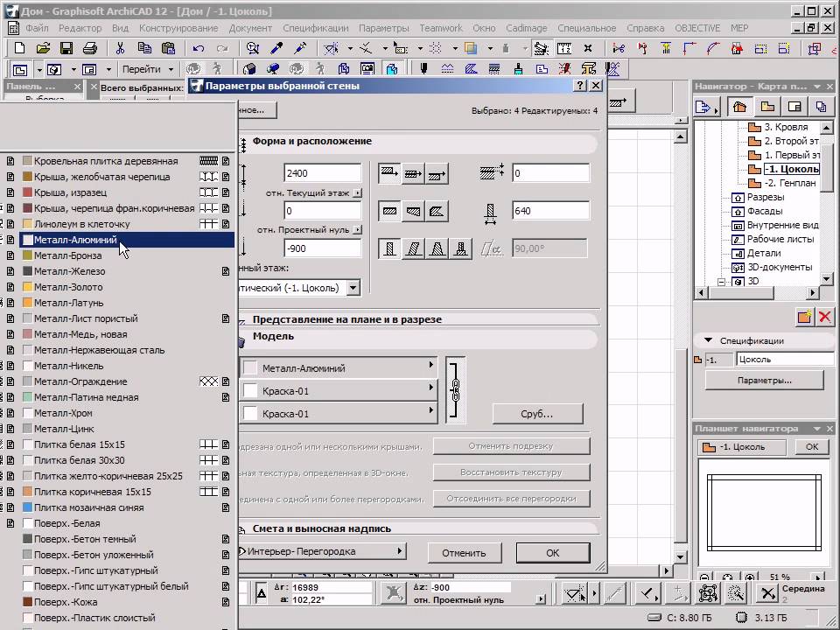Open the second Краска-01 material dropdown
Image resolution: width=840 pixels, height=630 pixels.
(x=339, y=413)
